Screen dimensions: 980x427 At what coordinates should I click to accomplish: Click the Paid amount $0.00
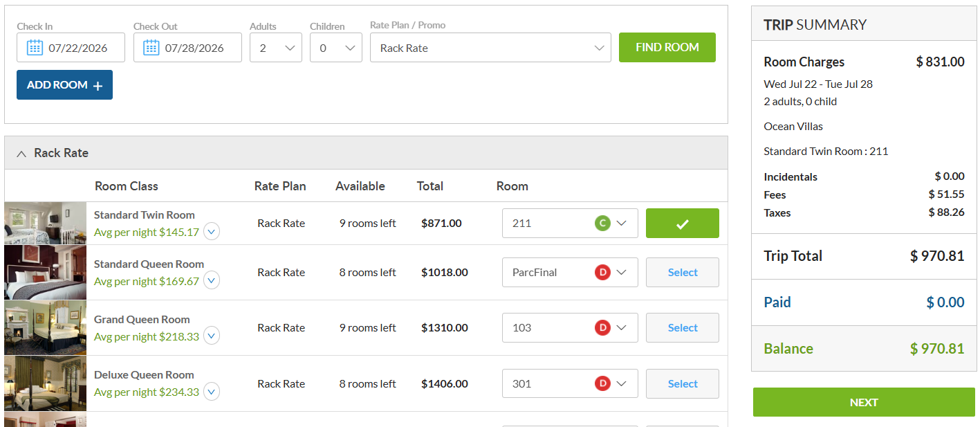pyautogui.click(x=945, y=302)
